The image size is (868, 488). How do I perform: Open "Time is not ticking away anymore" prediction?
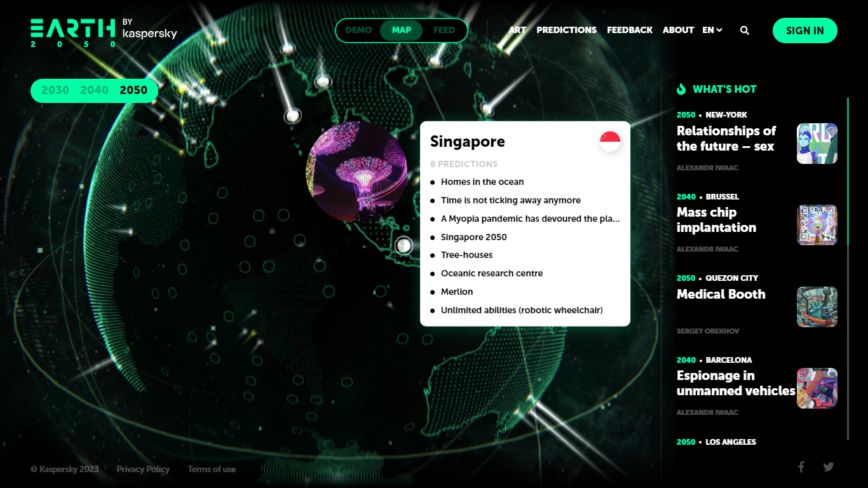point(511,200)
